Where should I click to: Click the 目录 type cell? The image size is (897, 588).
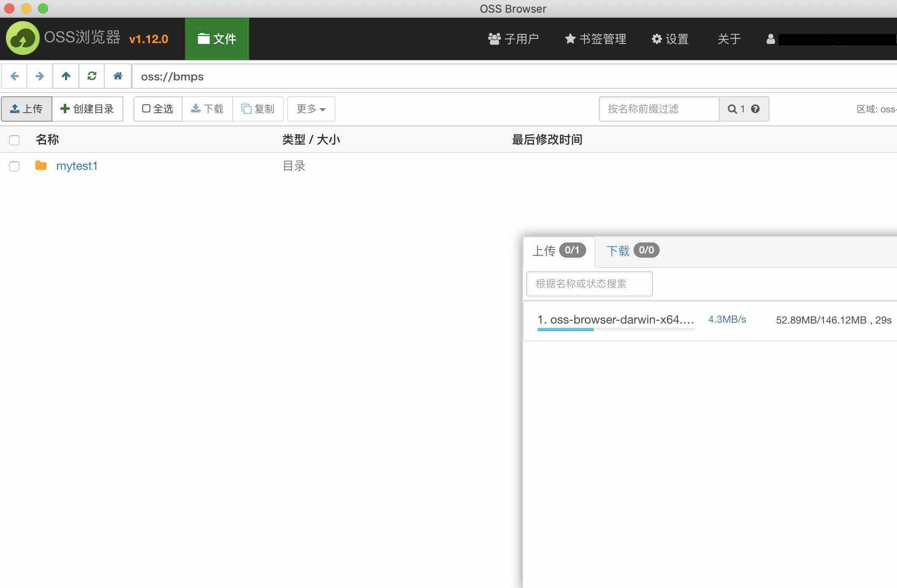click(x=294, y=166)
